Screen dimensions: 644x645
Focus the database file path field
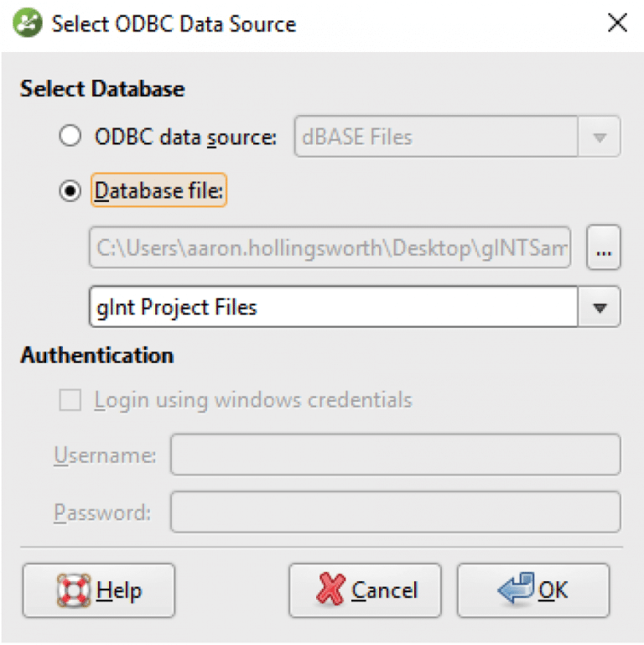330,247
